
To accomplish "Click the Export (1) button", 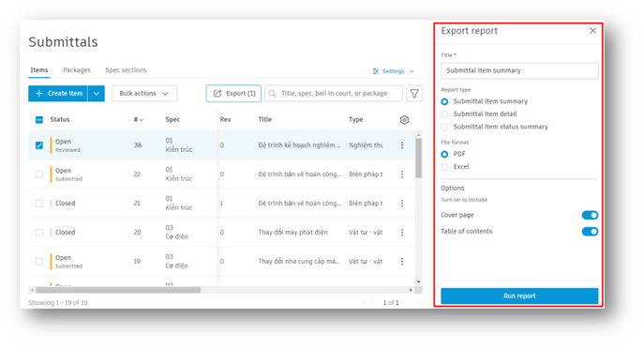I will (x=233, y=94).
